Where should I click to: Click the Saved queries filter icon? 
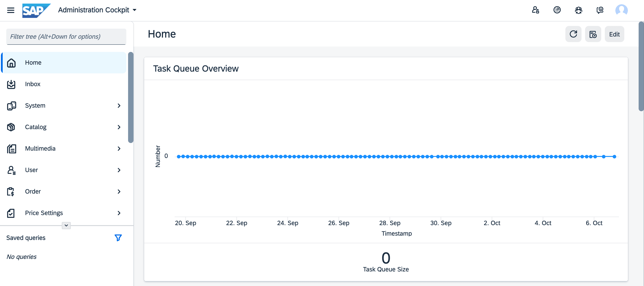point(118,237)
